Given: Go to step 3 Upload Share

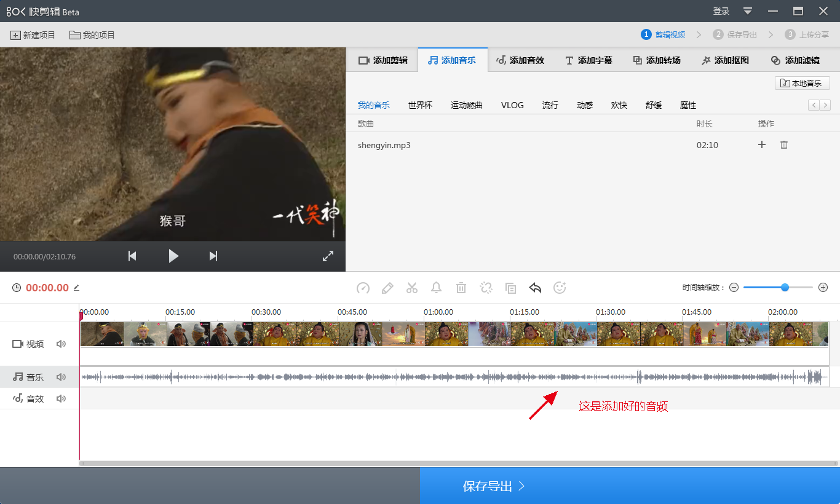Looking at the screenshot, I should [x=808, y=35].
